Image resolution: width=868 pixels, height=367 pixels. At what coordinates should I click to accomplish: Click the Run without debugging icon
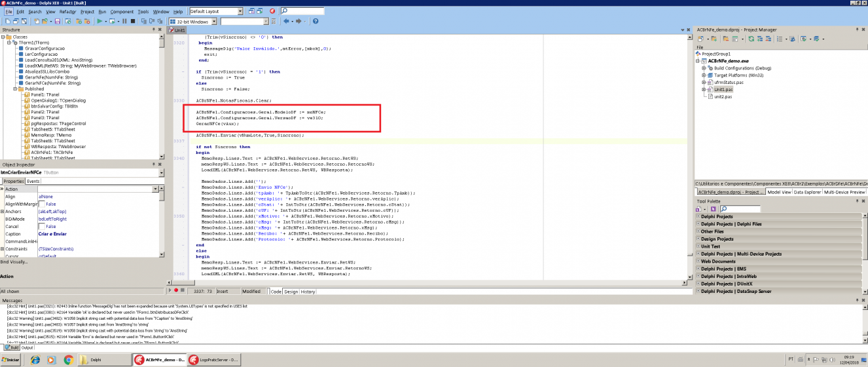click(113, 22)
